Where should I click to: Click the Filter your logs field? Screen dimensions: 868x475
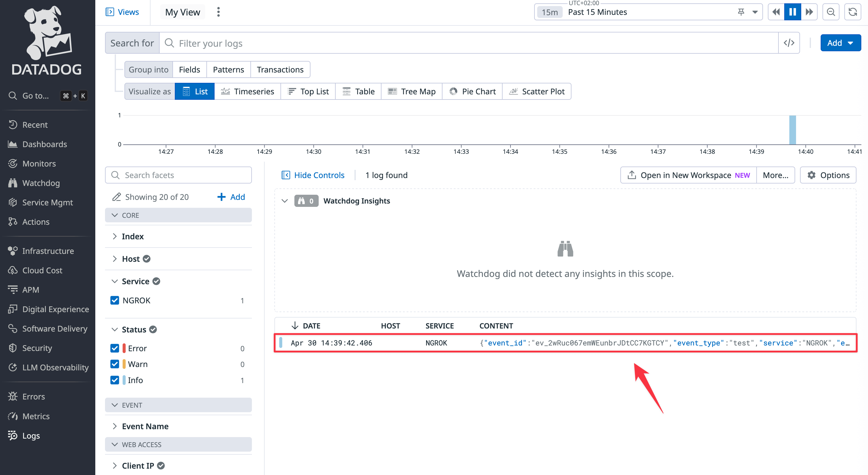pyautogui.click(x=303, y=43)
